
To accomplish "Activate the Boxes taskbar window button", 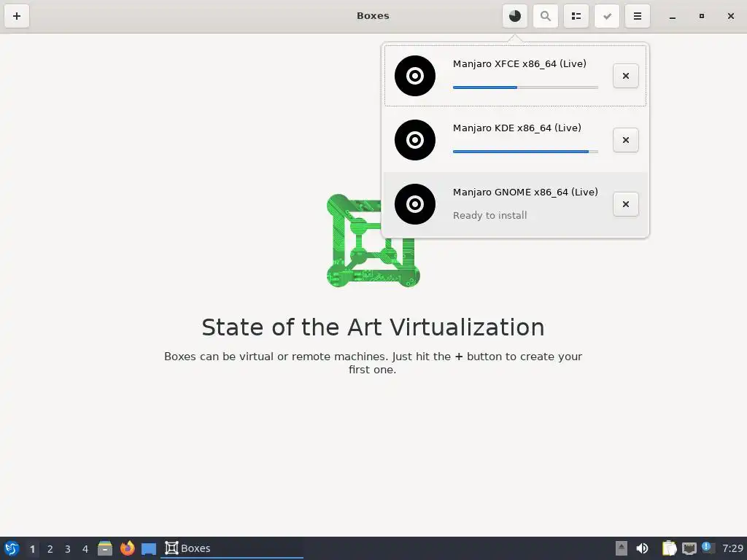I will [x=232, y=548].
